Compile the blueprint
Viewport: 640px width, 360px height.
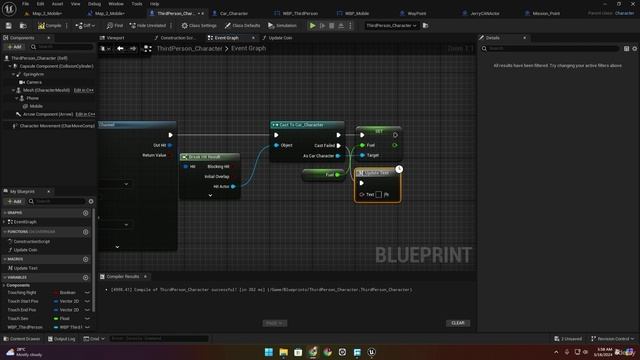(x=50, y=25)
